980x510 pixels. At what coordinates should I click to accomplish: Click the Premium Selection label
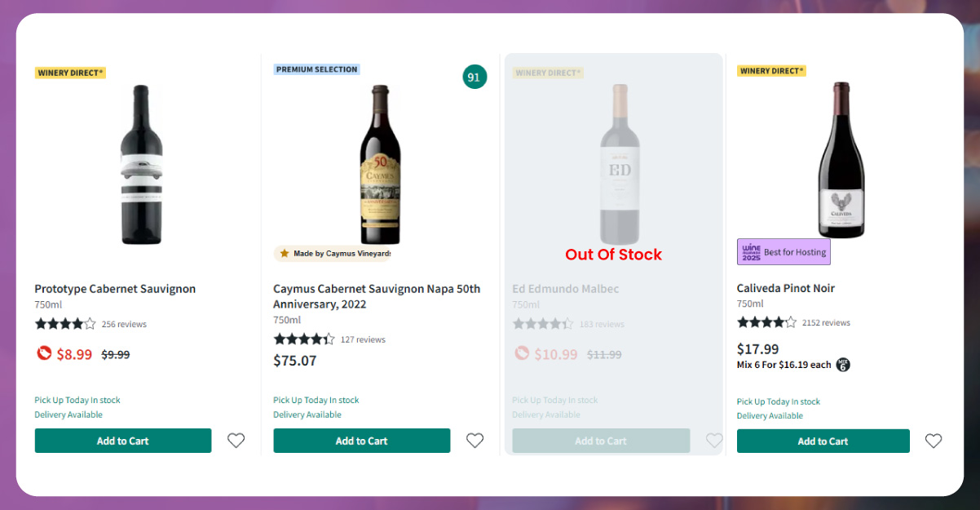[316, 69]
